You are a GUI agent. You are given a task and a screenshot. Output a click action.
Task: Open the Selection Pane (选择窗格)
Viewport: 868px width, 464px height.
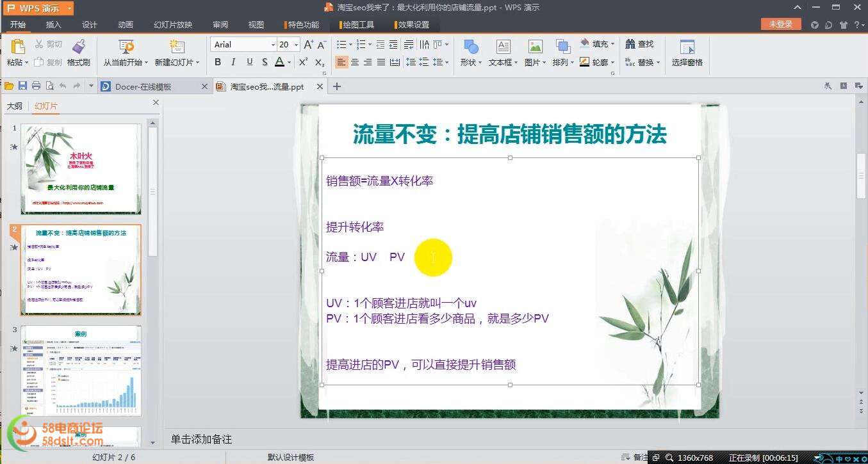(687, 52)
